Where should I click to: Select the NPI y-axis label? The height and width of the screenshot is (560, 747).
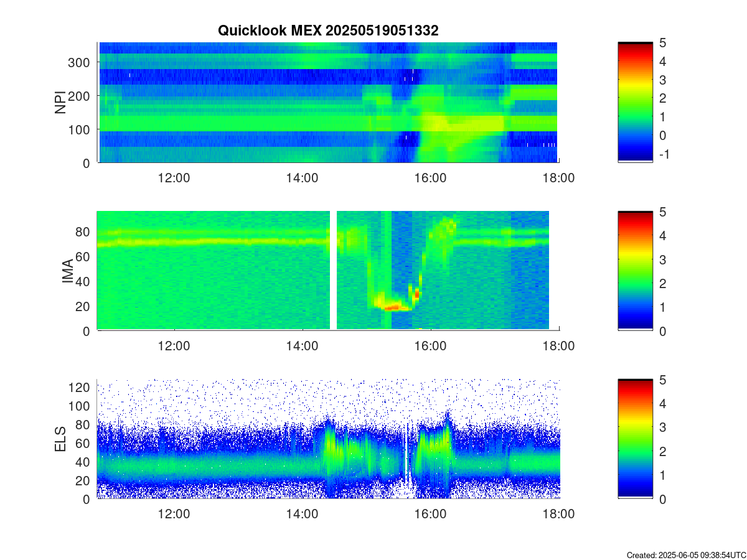coord(60,103)
